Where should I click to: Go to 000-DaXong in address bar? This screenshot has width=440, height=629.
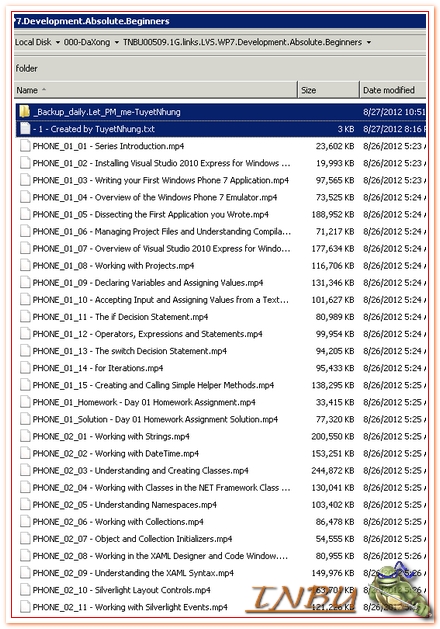(87, 42)
